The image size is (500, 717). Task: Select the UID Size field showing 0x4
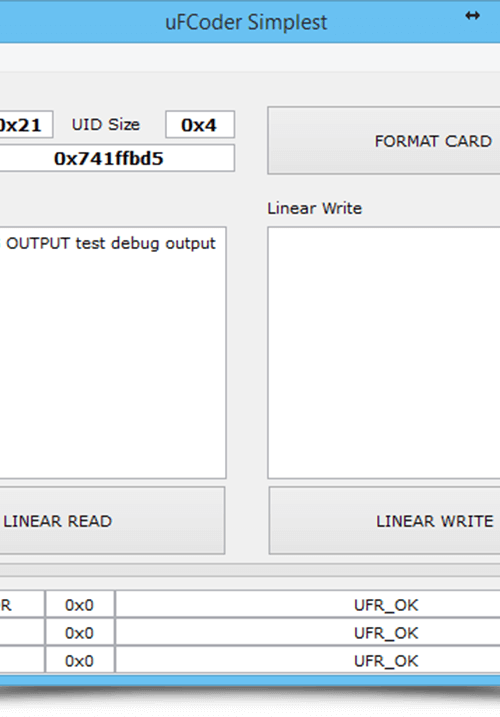pos(200,124)
